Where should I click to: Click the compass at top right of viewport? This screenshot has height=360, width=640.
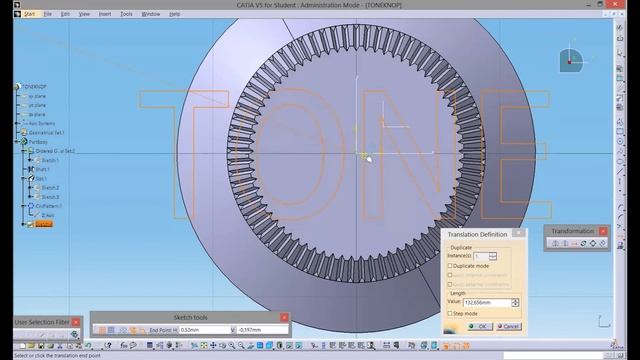click(572, 60)
